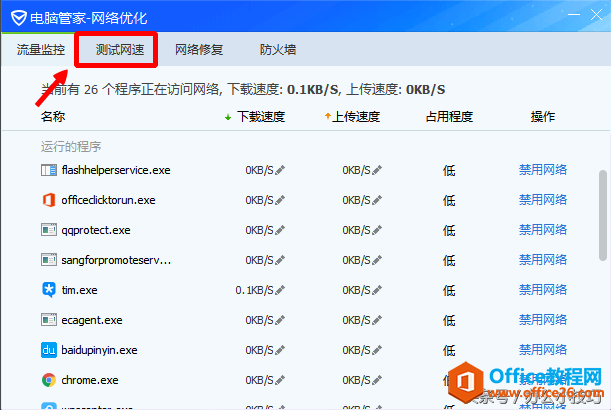Image resolution: width=611 pixels, height=410 pixels.
Task: Edit download limit for chrome.exe
Action: pos(280,380)
